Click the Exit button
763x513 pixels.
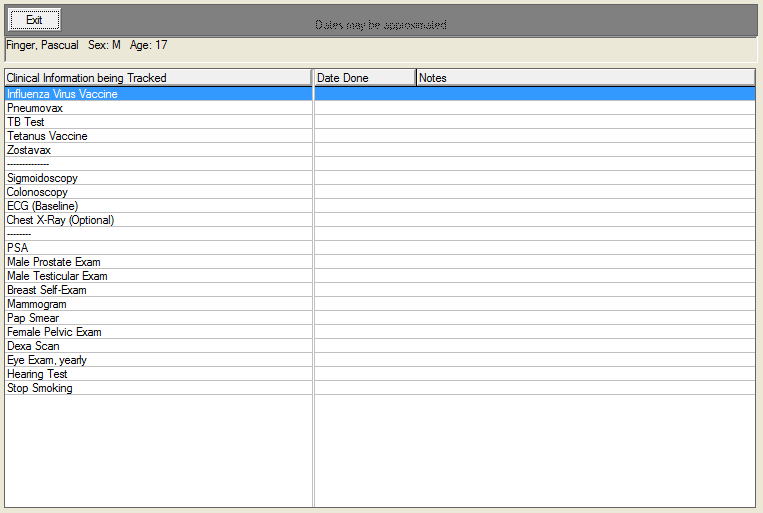click(x=35, y=20)
